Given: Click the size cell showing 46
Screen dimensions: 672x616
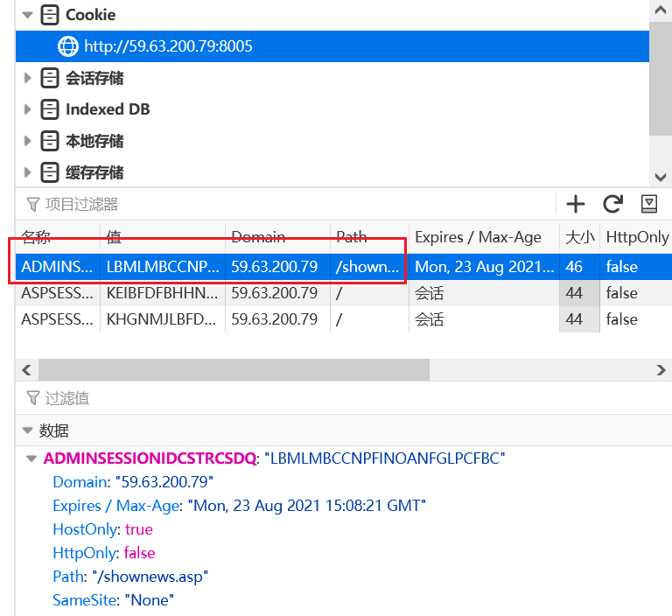Looking at the screenshot, I should 579,267.
